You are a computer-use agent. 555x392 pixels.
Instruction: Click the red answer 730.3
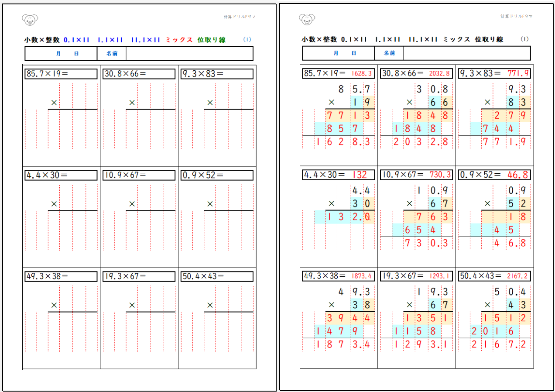coord(439,175)
